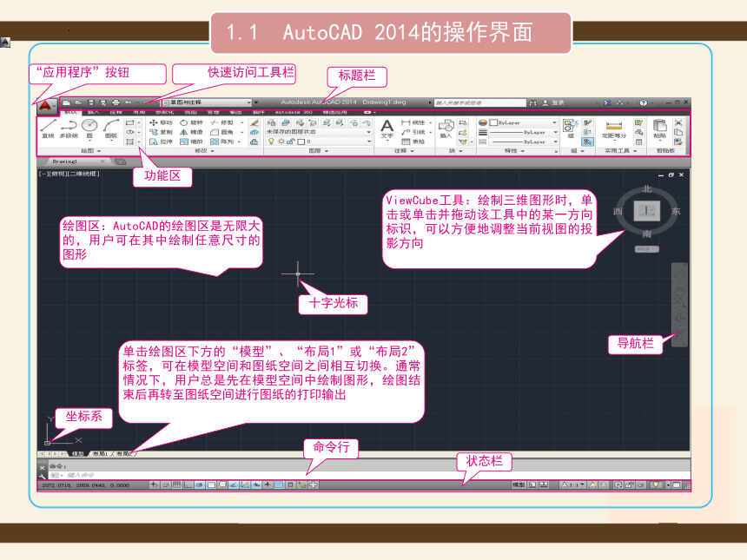Click the Paste (粘贴) clipboard tool

click(659, 129)
